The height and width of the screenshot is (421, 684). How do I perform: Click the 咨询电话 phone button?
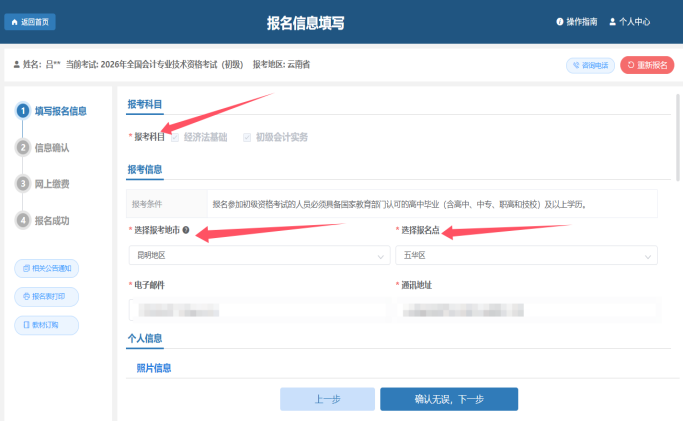pyautogui.click(x=590, y=65)
